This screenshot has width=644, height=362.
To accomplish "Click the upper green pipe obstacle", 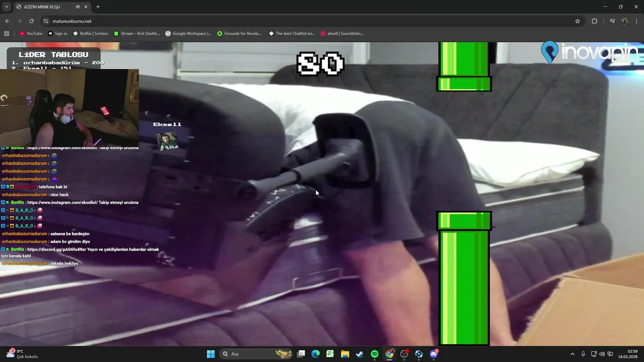I will coord(464,66).
